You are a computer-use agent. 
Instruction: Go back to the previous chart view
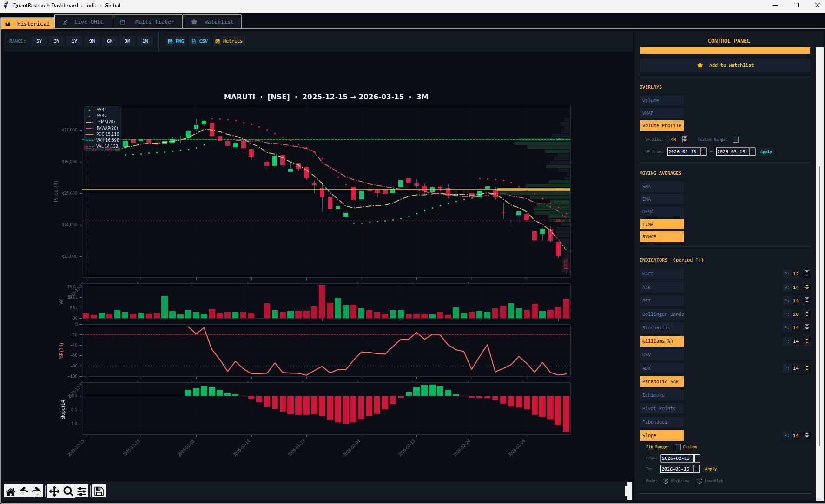coord(24,491)
